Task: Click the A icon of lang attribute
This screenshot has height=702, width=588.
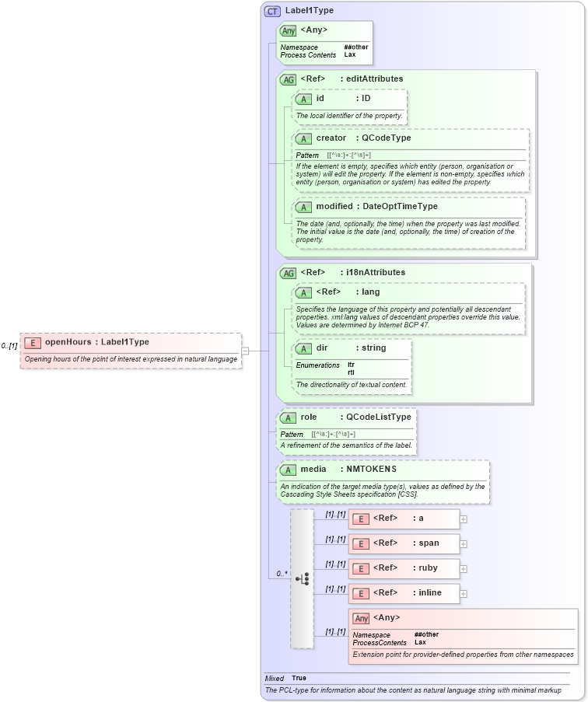Action: pos(303,293)
